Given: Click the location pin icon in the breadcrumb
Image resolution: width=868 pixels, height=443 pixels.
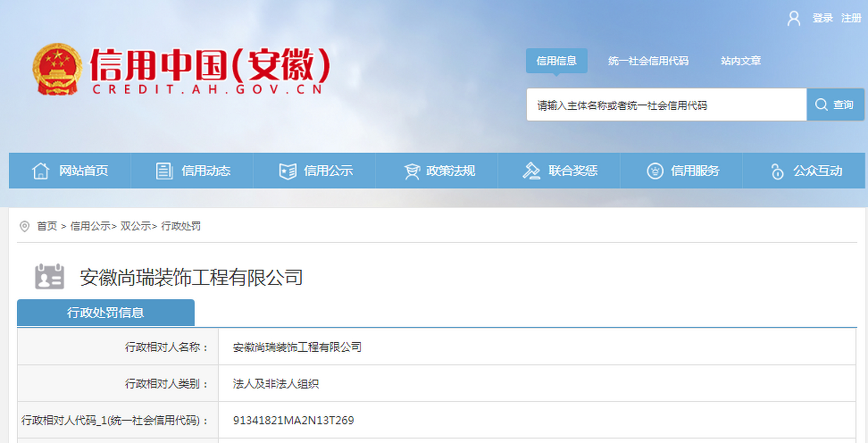Looking at the screenshot, I should (x=24, y=226).
